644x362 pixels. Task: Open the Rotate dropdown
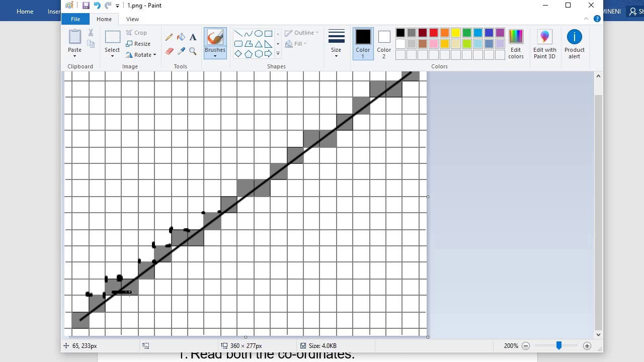click(141, 55)
